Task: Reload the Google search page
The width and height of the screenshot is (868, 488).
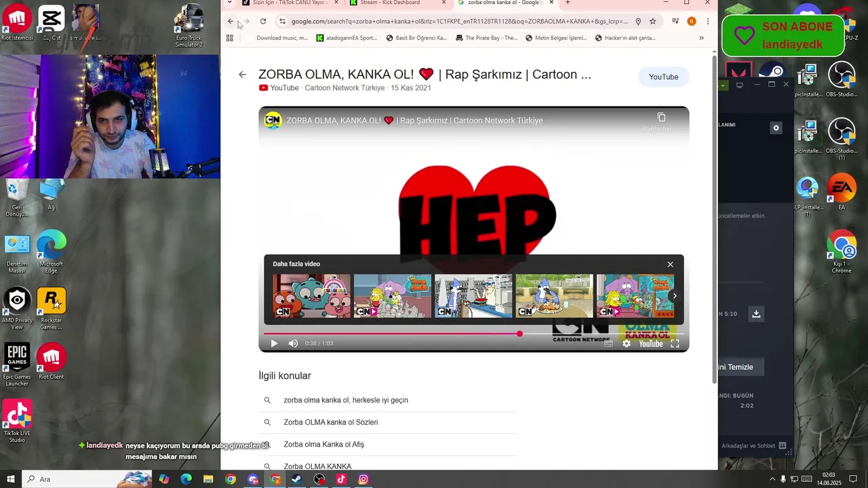Action: (263, 21)
